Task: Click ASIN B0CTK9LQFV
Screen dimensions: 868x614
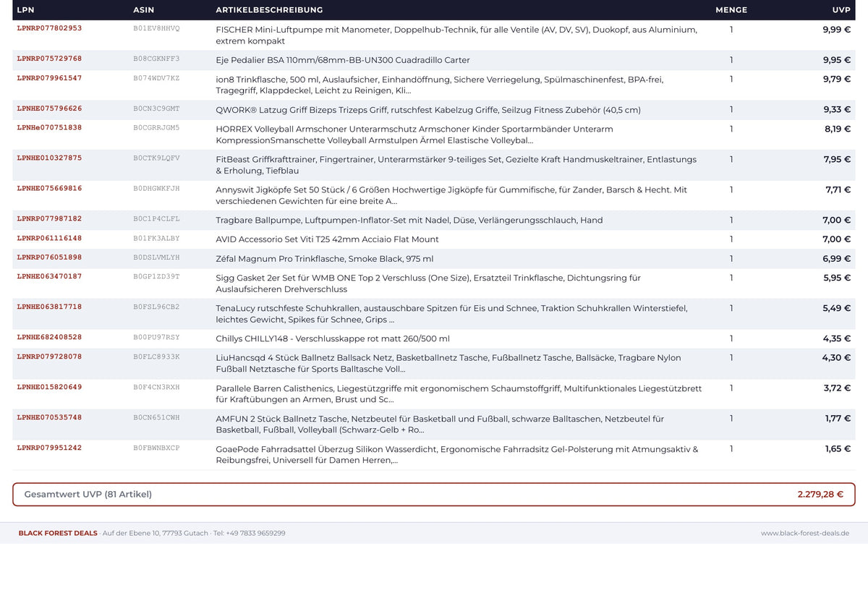Action: [156, 158]
